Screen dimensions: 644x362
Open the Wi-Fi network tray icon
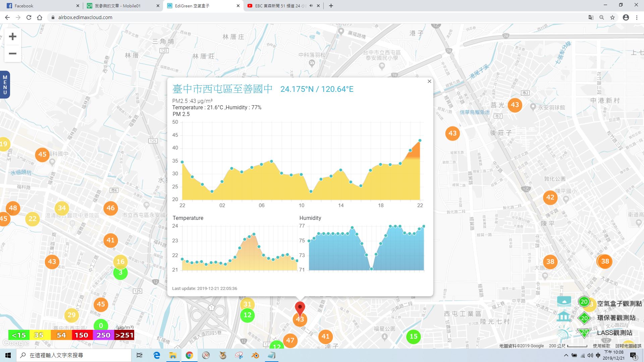click(583, 355)
